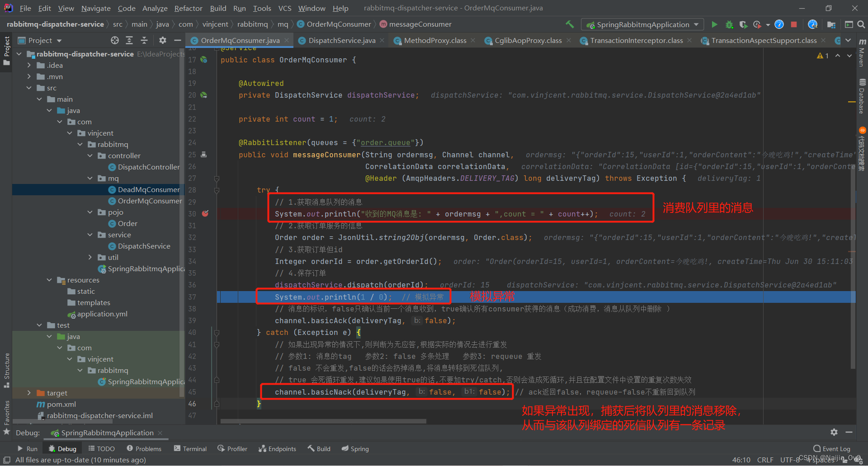The image size is (868, 466).
Task: Open Search Everywhere magnifier icon
Action: click(861, 24)
